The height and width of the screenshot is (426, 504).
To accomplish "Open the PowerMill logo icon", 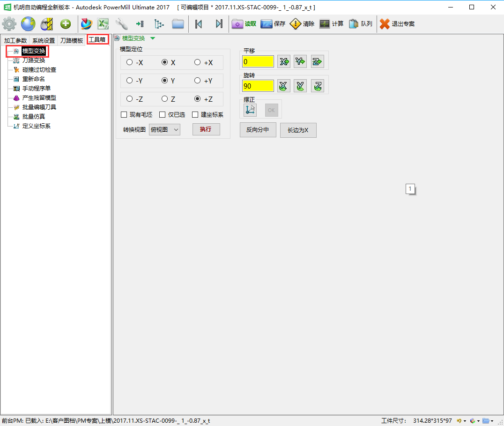I will coord(87,24).
